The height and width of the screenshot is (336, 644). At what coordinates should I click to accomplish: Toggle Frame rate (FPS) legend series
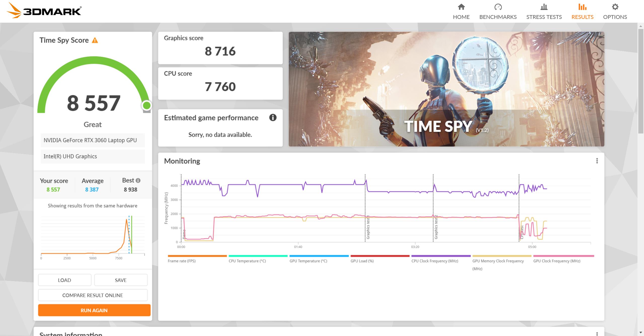click(181, 261)
